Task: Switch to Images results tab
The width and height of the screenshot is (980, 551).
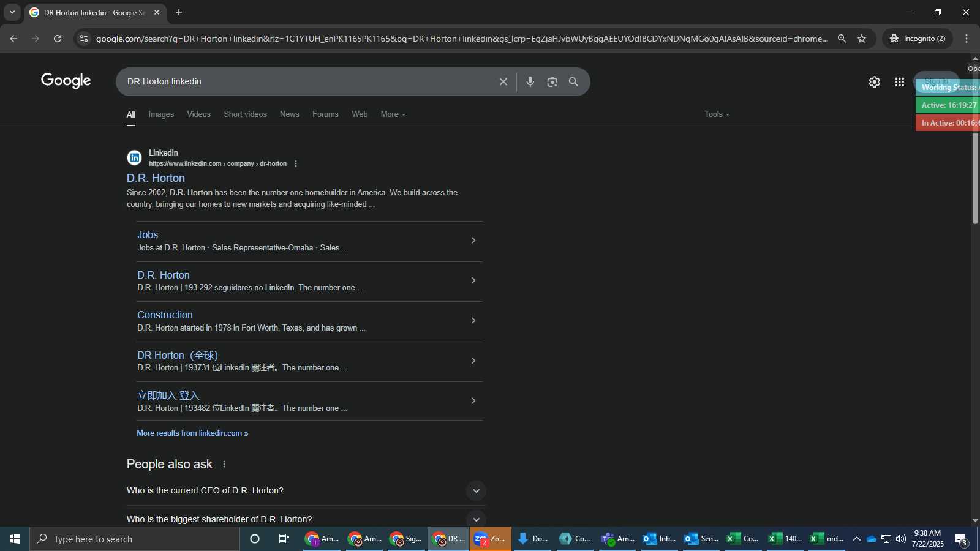Action: pos(161,114)
